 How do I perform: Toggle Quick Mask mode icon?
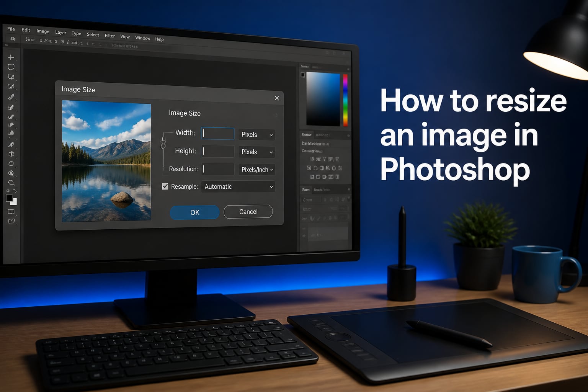[x=11, y=212]
